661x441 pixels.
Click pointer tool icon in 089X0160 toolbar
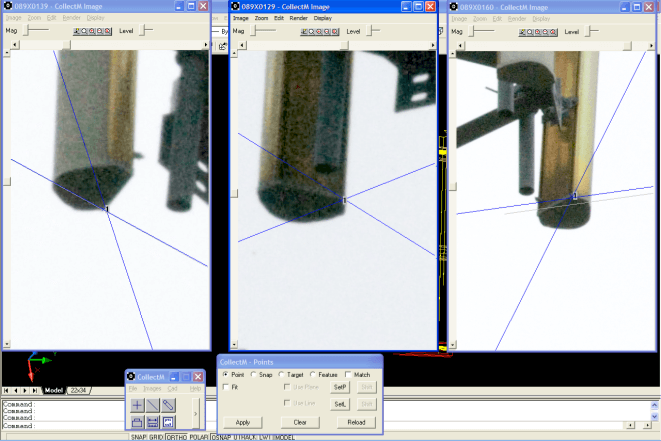point(522,32)
